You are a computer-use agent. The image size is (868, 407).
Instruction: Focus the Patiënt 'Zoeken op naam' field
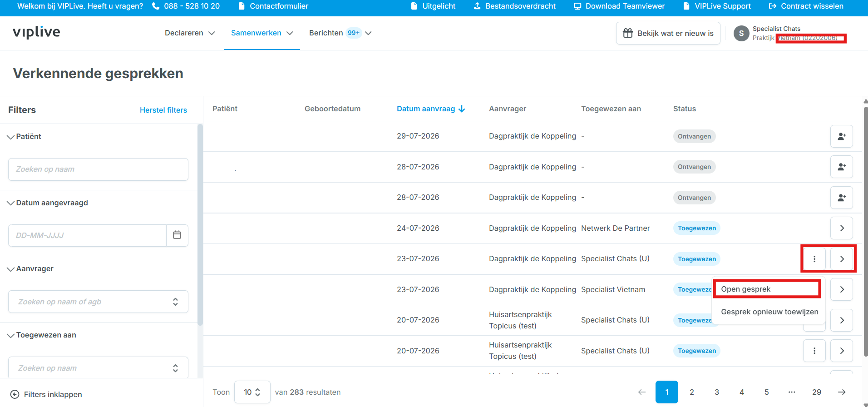point(98,169)
